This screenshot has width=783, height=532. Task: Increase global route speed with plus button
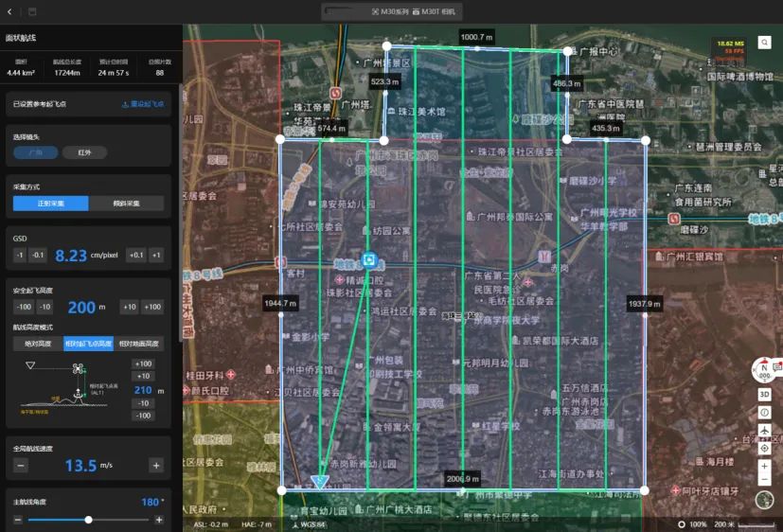click(156, 466)
